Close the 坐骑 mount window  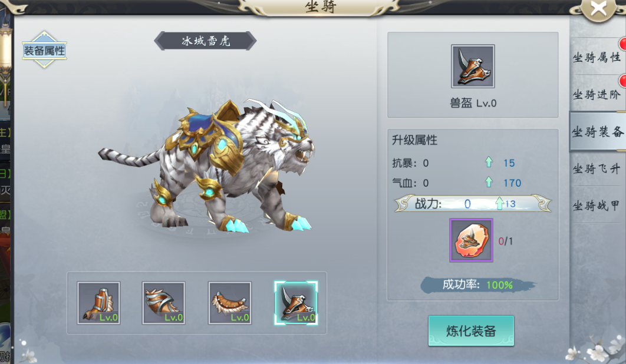tap(598, 8)
